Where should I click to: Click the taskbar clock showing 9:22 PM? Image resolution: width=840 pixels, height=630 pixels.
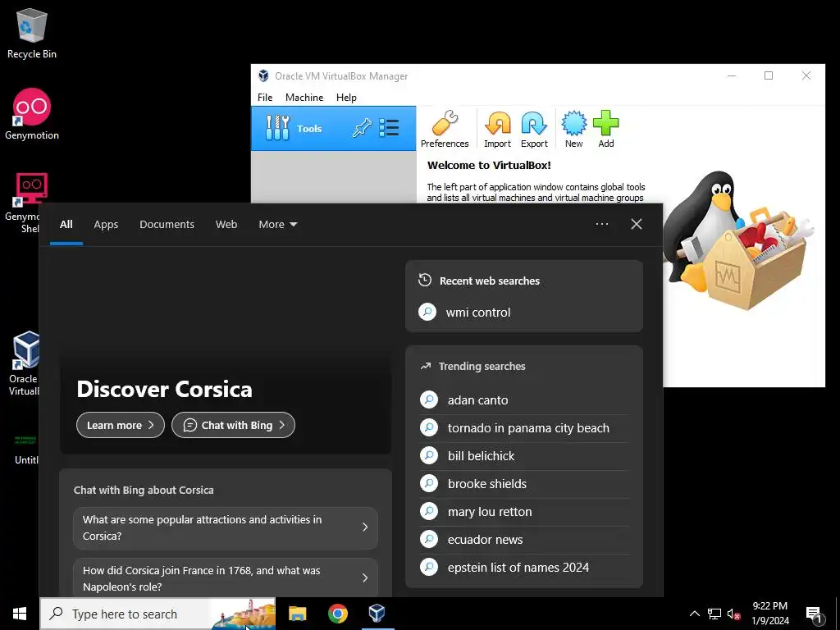coord(769,614)
